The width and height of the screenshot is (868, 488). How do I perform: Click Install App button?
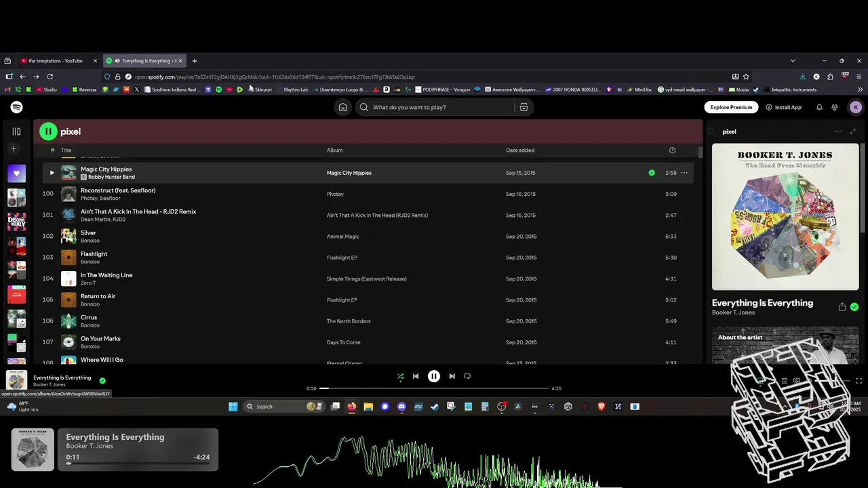[x=783, y=107]
